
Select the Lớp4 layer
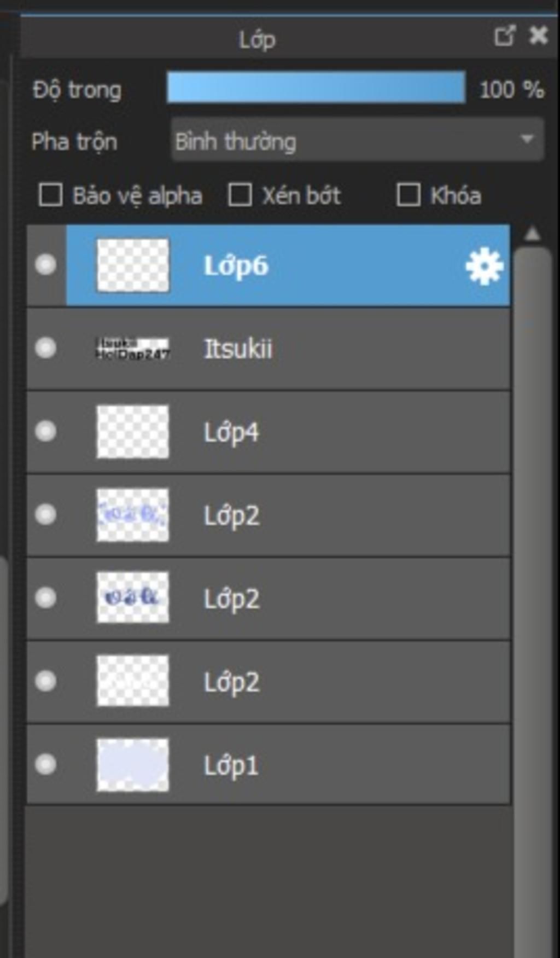(x=269, y=432)
